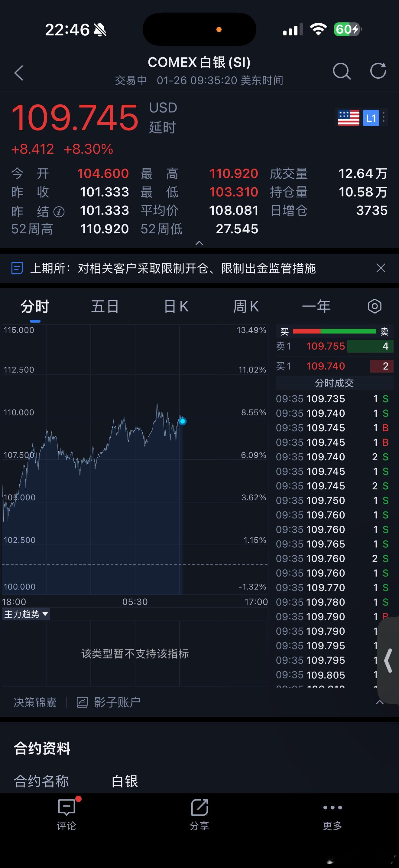Tap the 分时成交 section header

334,383
